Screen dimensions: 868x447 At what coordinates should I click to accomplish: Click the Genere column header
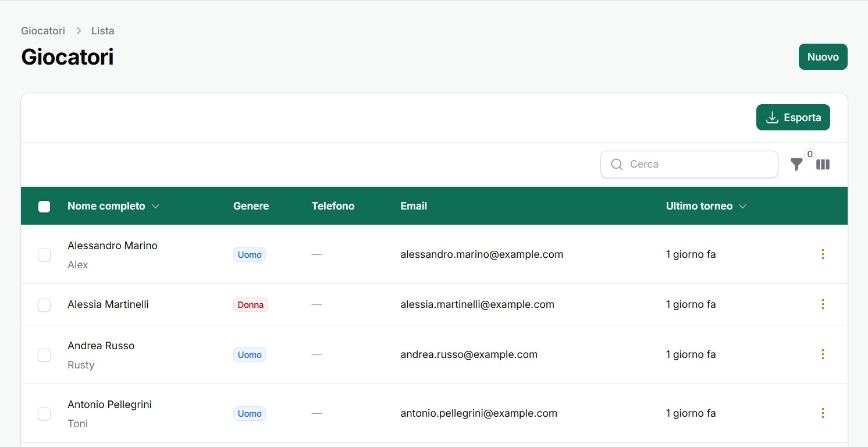tap(251, 206)
